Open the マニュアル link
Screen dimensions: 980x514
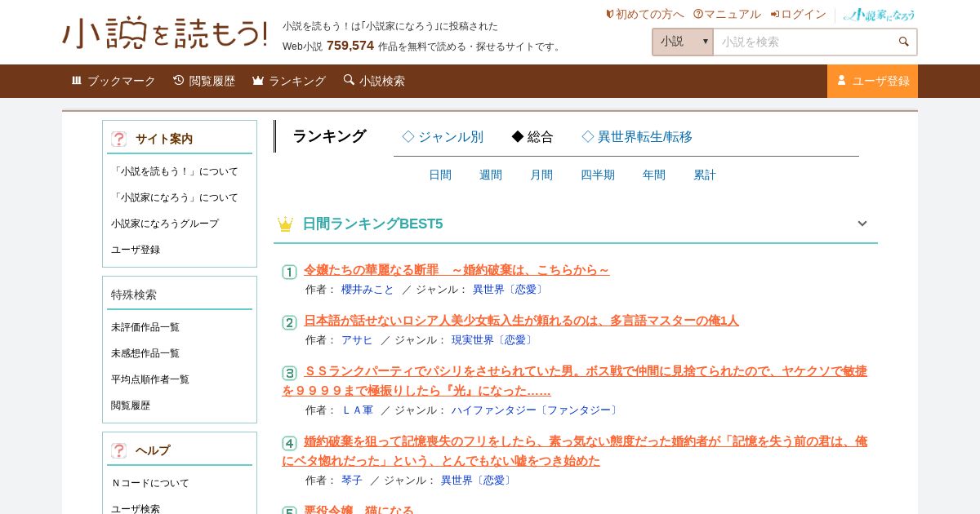(727, 15)
